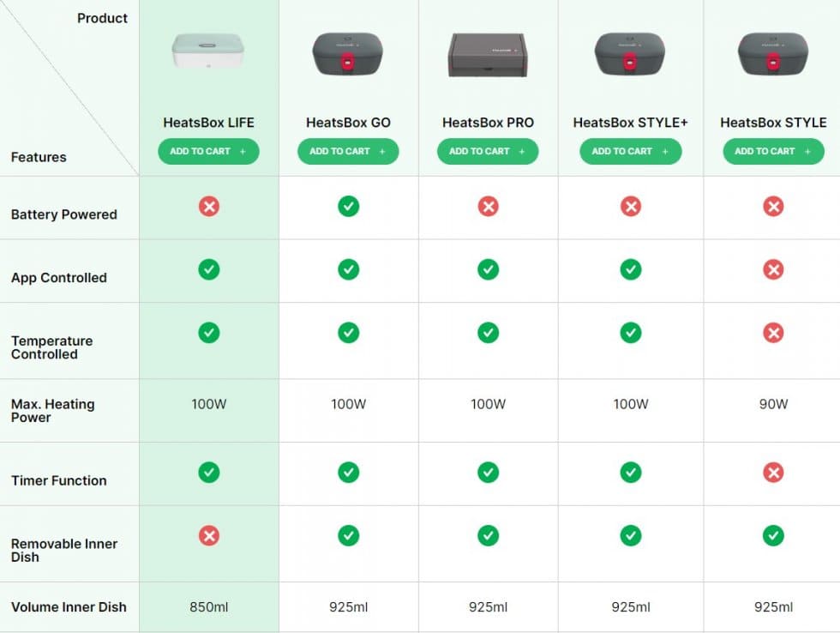
Task: Click red cross for HeatsBox STYLE App Controlled
Action: [773, 269]
